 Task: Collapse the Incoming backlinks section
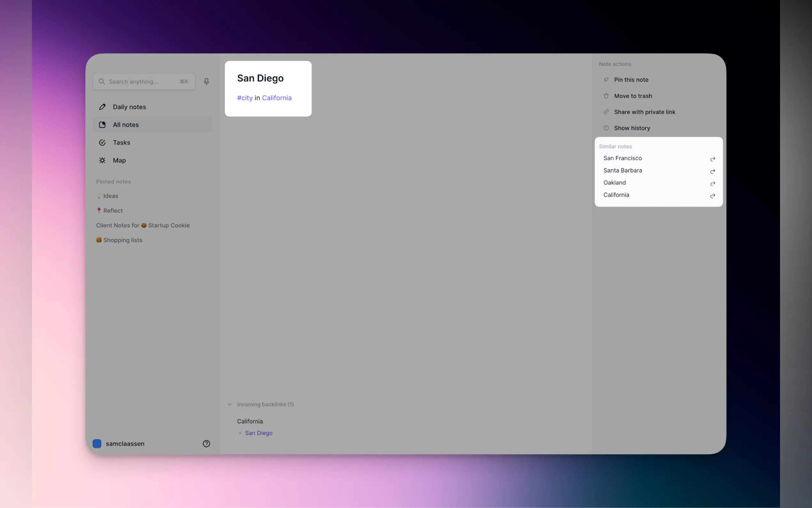(230, 404)
